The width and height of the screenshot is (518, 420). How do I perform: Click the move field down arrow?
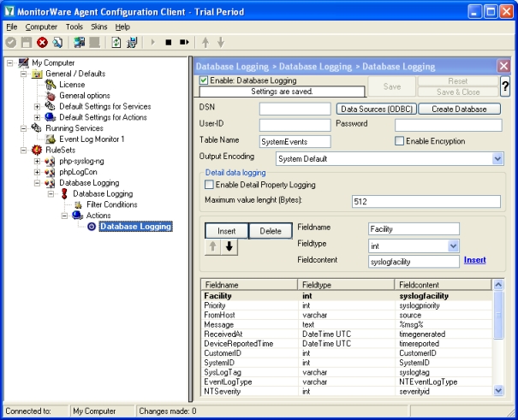click(229, 247)
